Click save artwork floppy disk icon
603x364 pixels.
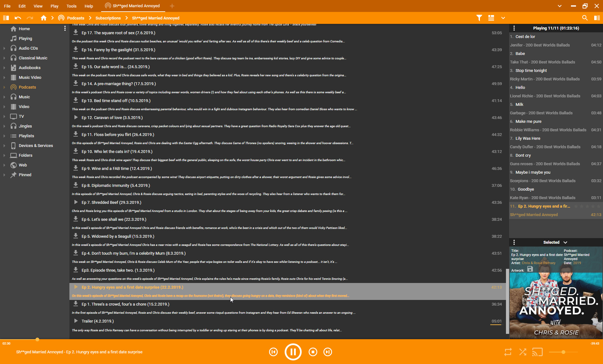click(530, 269)
